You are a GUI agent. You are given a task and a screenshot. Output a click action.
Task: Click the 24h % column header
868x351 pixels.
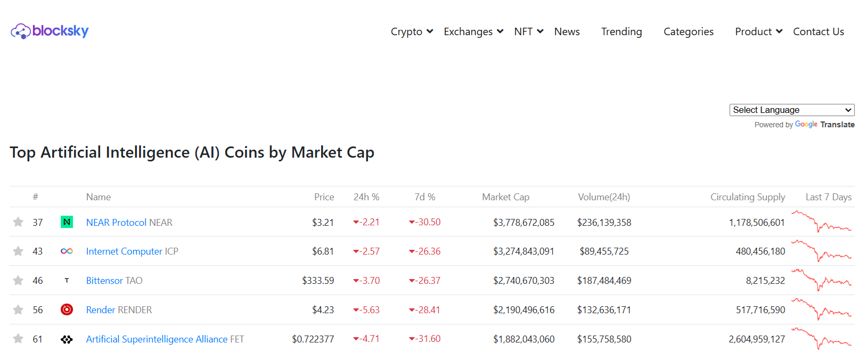click(366, 197)
